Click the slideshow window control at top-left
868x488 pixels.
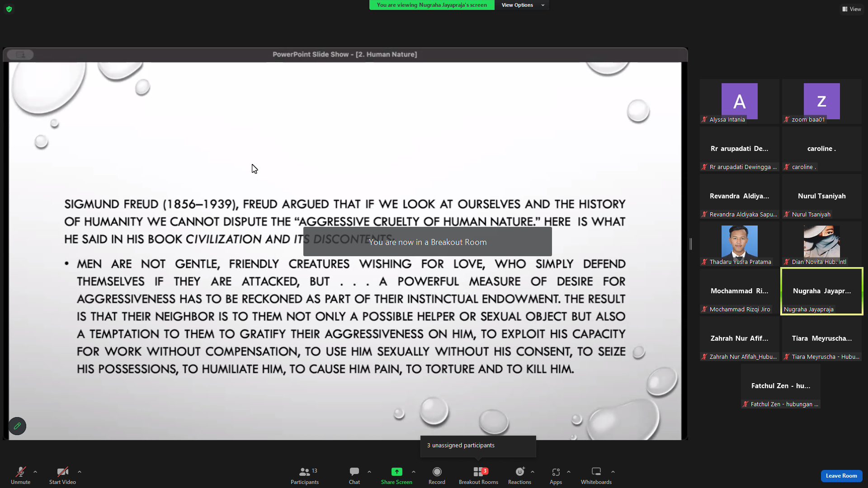(20, 55)
